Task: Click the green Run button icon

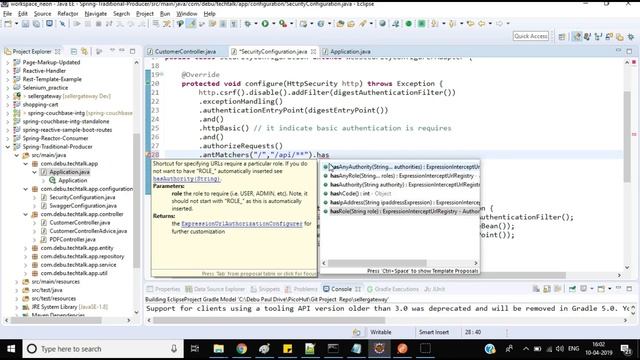Action: 265,24
